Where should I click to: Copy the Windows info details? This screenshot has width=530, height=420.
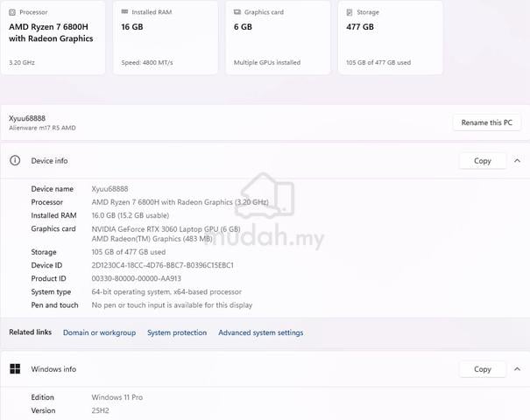coord(483,369)
